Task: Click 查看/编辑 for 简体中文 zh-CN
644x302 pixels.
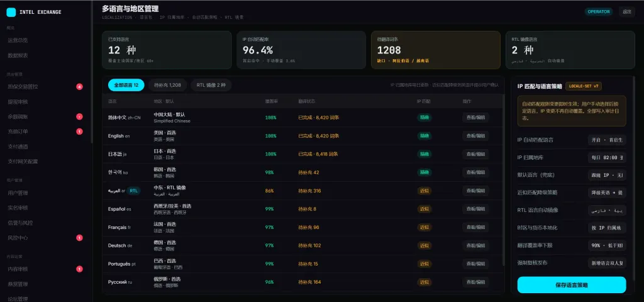Action: (x=475, y=118)
